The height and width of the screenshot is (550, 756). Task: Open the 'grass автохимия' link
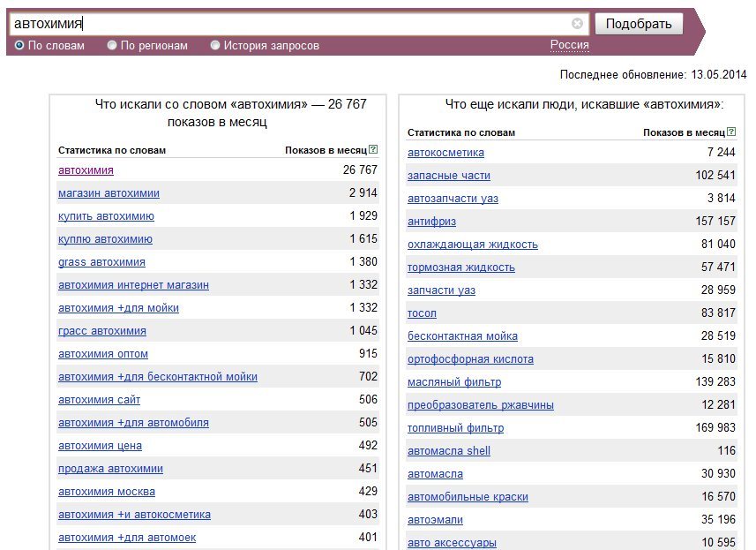101,262
